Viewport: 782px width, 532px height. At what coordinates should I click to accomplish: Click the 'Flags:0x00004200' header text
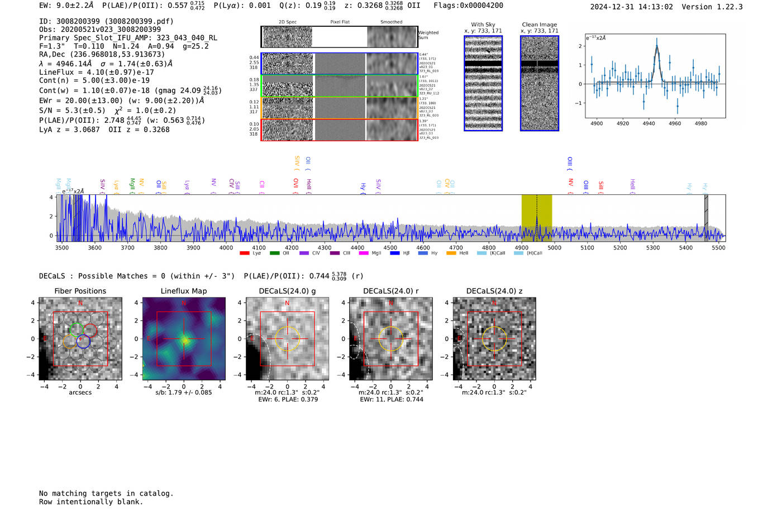click(468, 6)
